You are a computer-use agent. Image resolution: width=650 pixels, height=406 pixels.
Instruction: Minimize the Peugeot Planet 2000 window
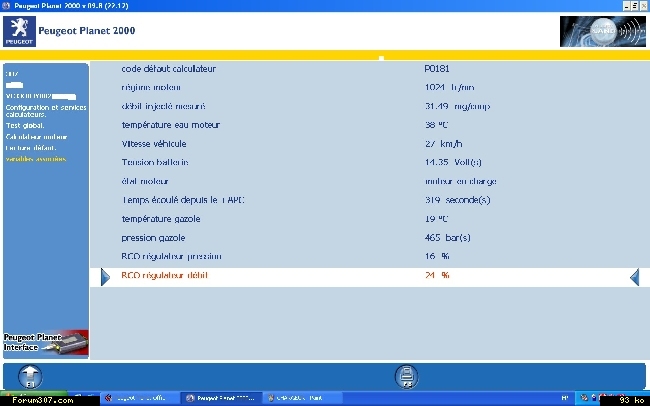click(626, 6)
